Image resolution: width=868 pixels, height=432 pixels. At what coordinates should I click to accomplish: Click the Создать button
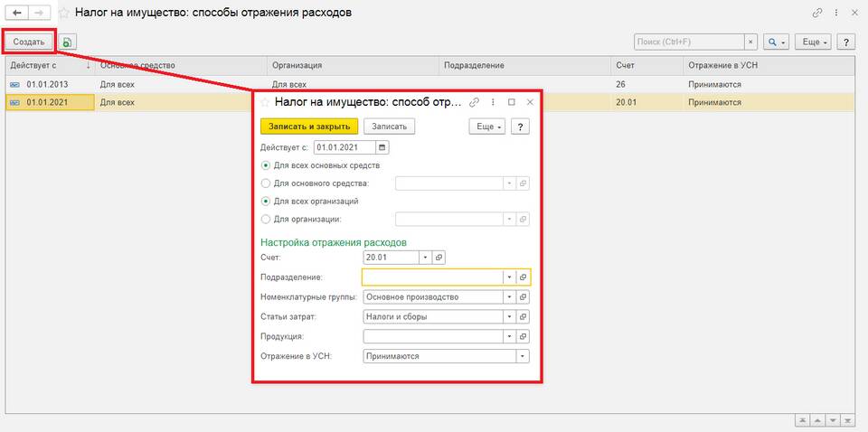click(29, 42)
